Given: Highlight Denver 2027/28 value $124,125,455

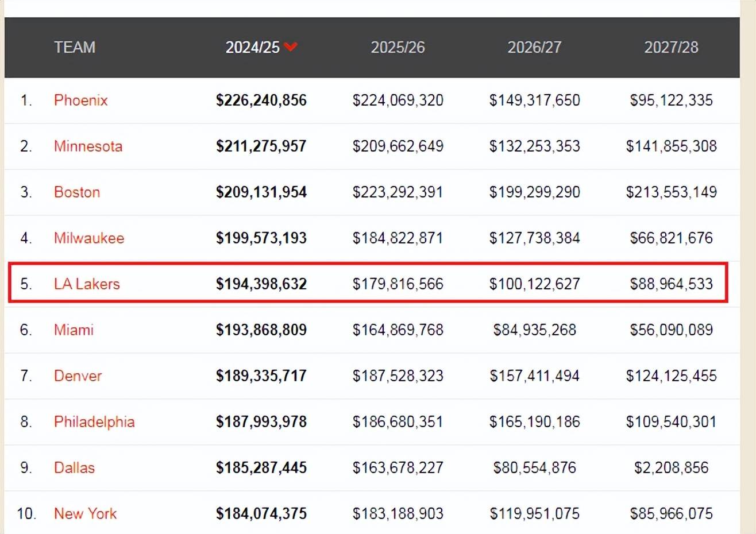Looking at the screenshot, I should coord(672,376).
